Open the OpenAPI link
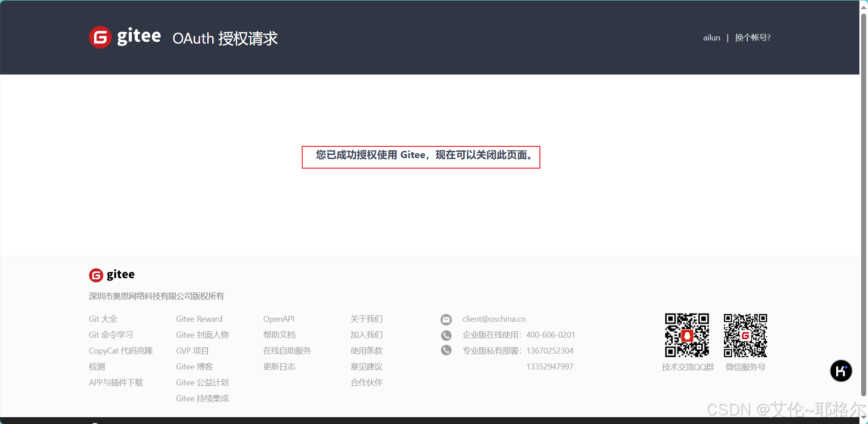 [279, 319]
